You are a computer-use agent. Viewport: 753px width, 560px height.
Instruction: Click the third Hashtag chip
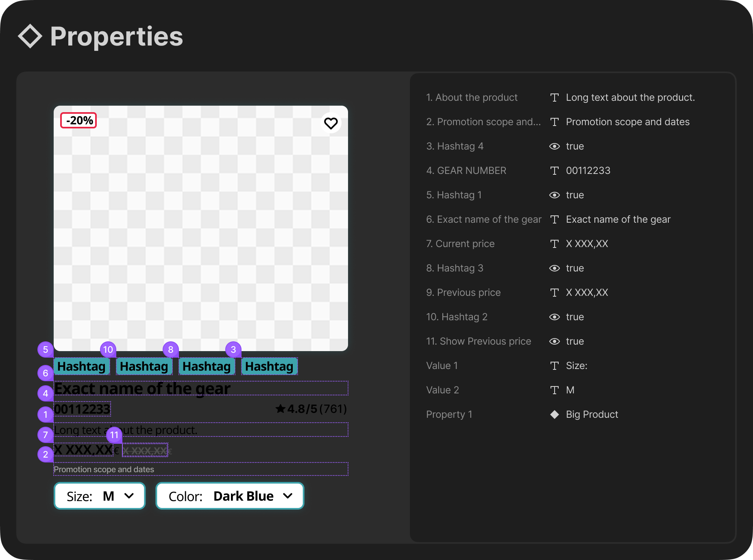tap(207, 366)
